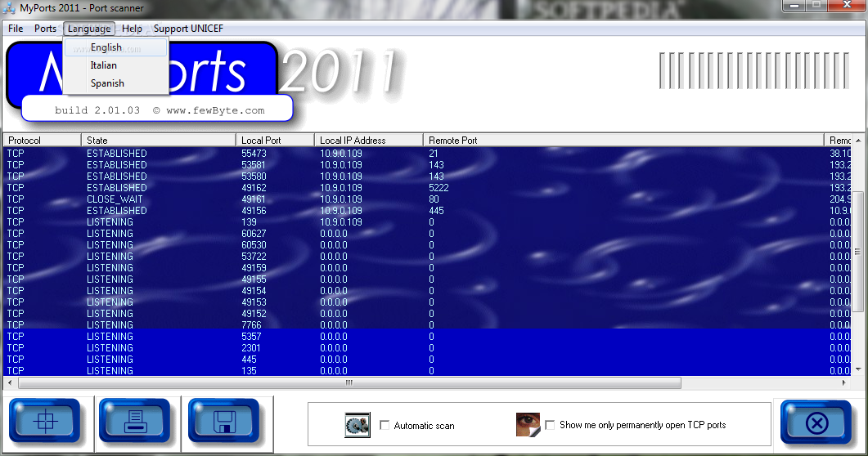Click the scroll down arrow of list
This screenshot has height=456, width=868.
[858, 369]
